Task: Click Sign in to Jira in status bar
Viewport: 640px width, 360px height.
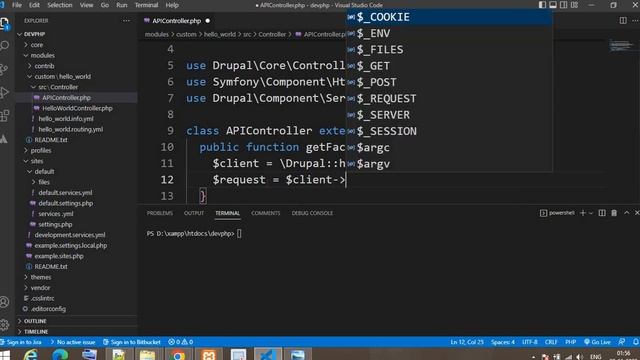Action: (21, 342)
